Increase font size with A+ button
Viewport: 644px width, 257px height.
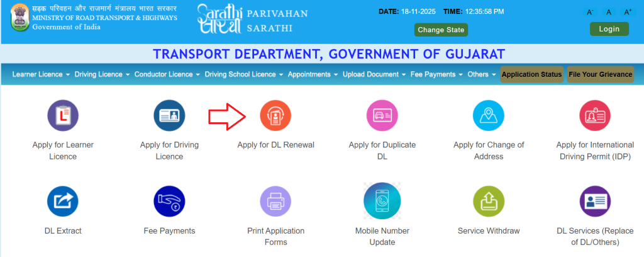click(628, 12)
